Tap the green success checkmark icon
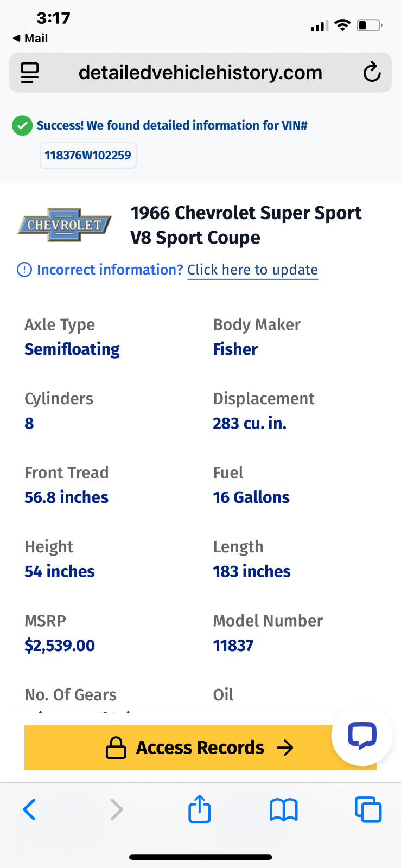 (22, 126)
